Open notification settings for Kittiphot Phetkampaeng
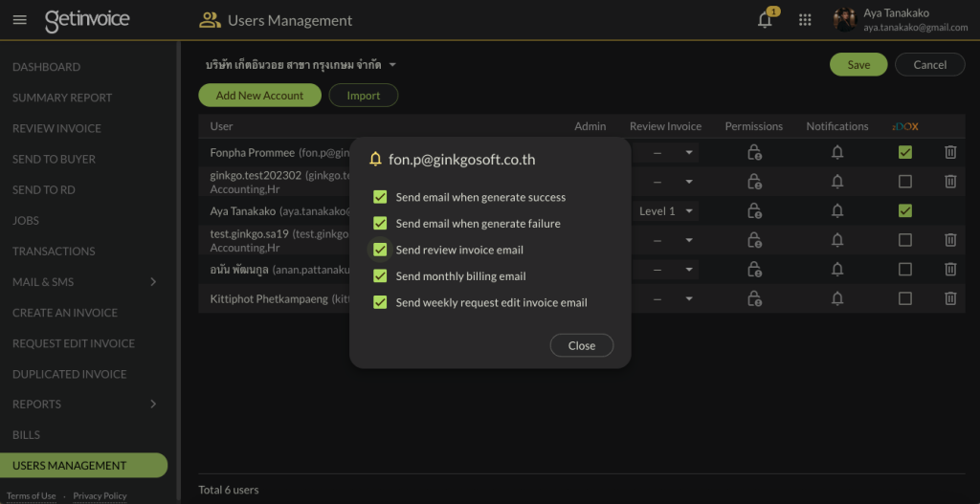Viewport: 980px width, 504px height. [x=837, y=299]
